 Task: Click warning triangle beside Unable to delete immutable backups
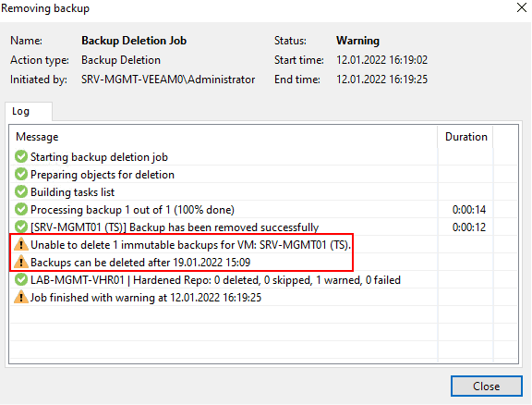(x=21, y=245)
